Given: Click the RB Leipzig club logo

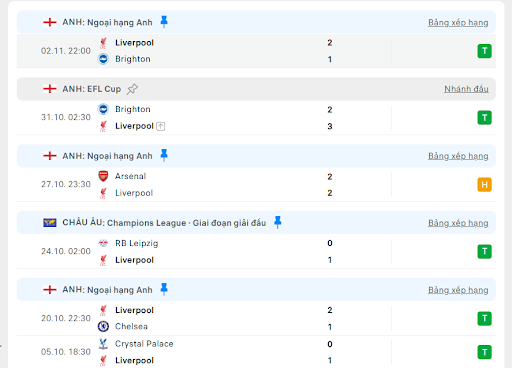Looking at the screenshot, I should coord(103,243).
